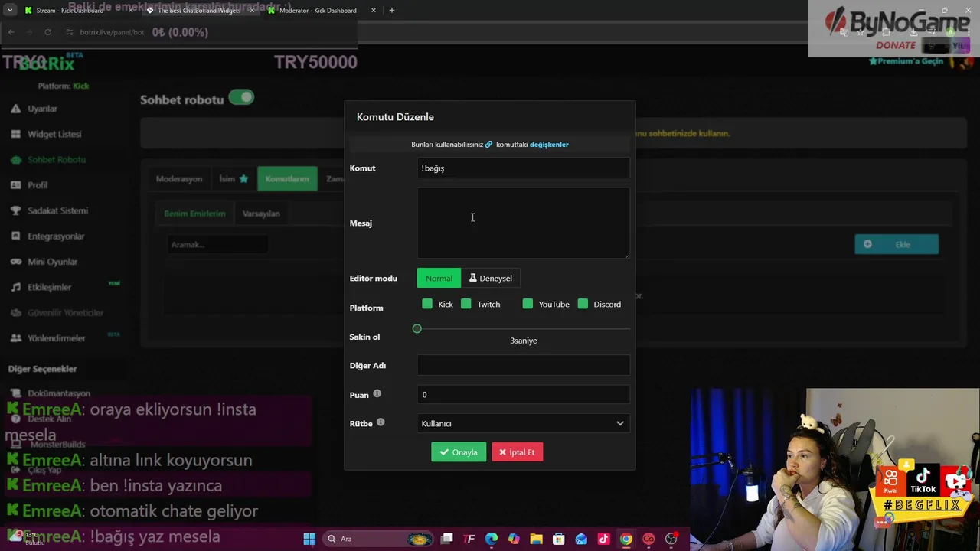Toggle the Discord platform checkbox
This screenshot has width=980, height=551.
(x=583, y=304)
